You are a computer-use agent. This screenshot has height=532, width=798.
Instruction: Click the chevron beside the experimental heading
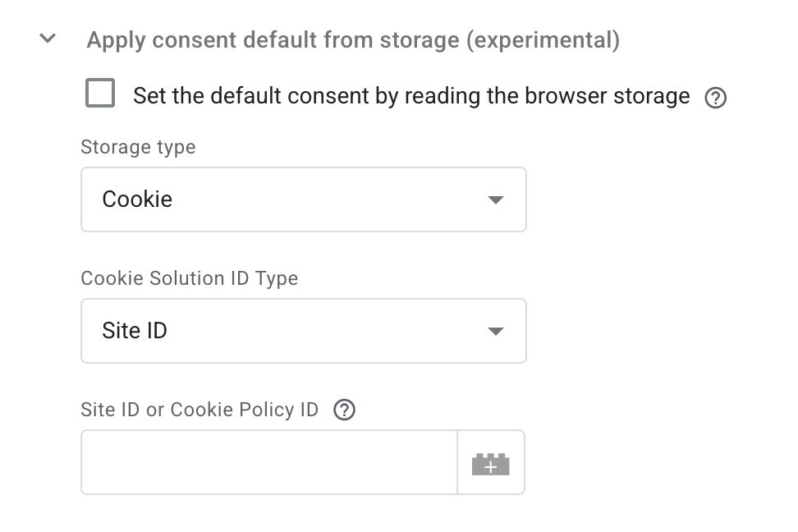(x=47, y=38)
